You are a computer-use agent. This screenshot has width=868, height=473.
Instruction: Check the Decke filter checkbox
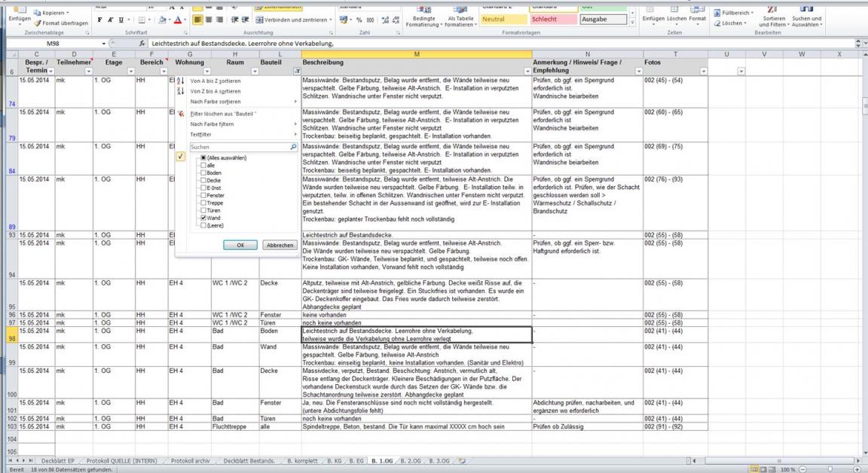(x=203, y=180)
